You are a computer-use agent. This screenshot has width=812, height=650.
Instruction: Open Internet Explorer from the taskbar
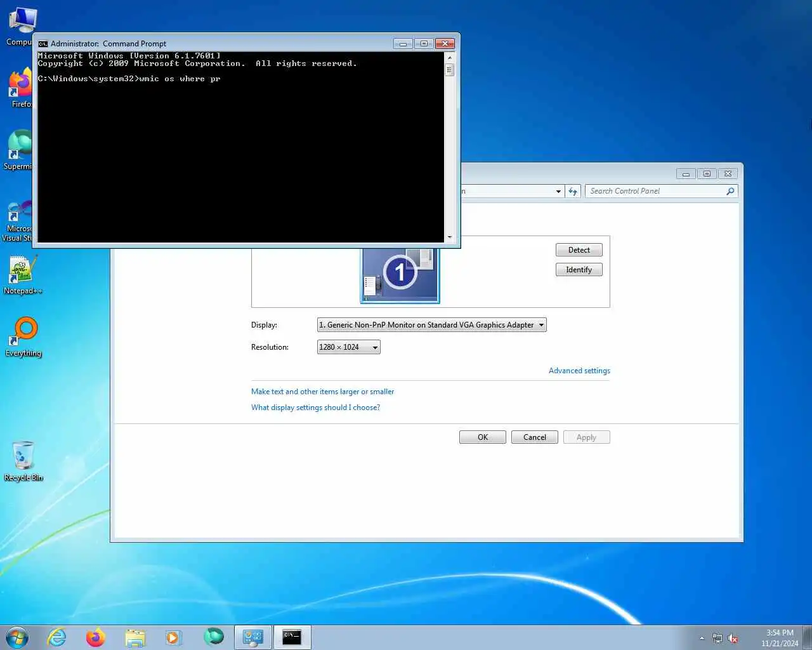[x=57, y=637]
